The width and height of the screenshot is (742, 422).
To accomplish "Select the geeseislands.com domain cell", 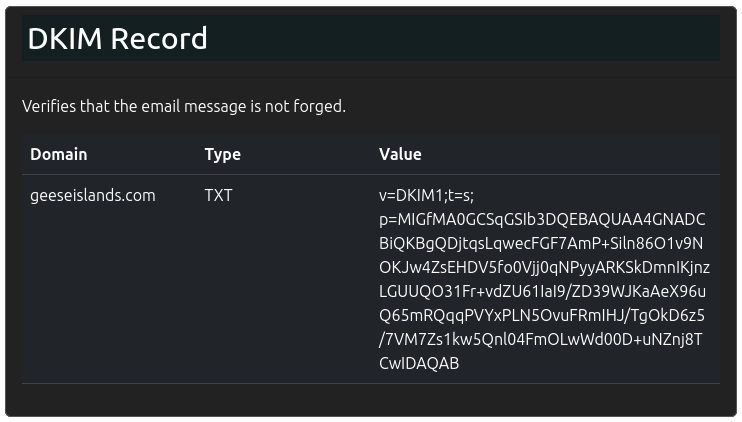I will point(93,196).
